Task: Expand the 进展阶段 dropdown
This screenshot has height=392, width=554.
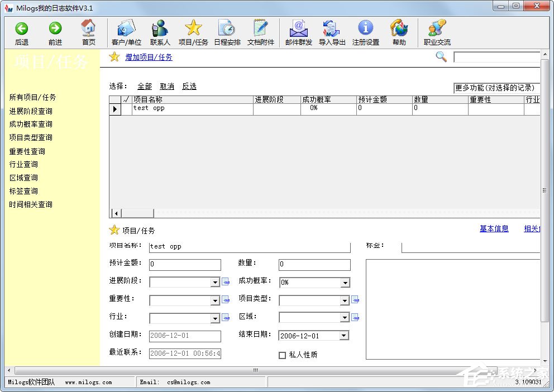Action: pos(215,282)
